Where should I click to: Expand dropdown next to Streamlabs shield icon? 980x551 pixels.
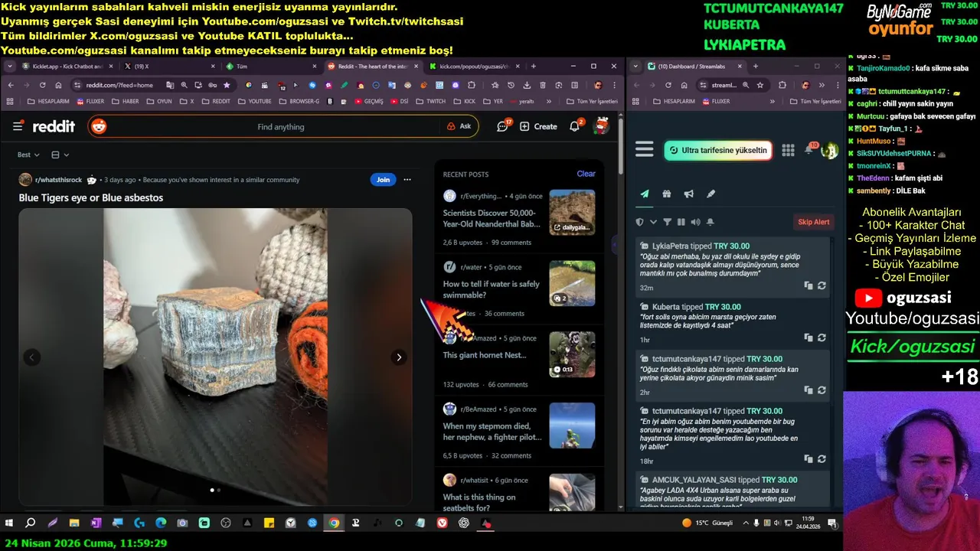[x=653, y=222]
